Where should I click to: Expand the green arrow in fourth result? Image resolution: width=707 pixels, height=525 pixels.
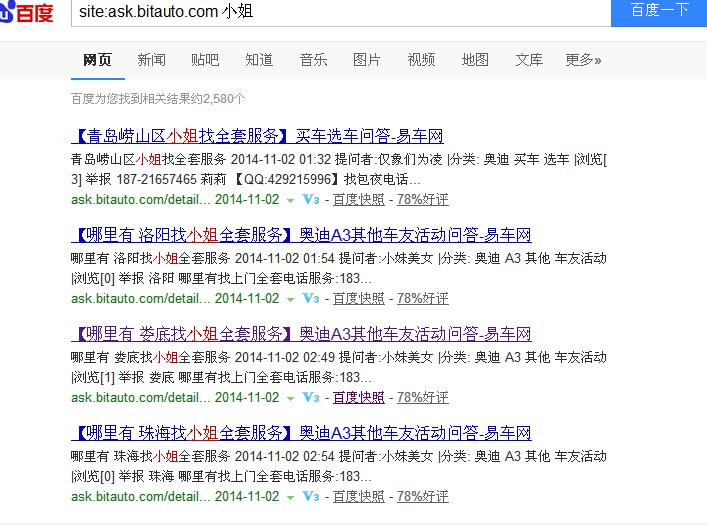click(290, 497)
